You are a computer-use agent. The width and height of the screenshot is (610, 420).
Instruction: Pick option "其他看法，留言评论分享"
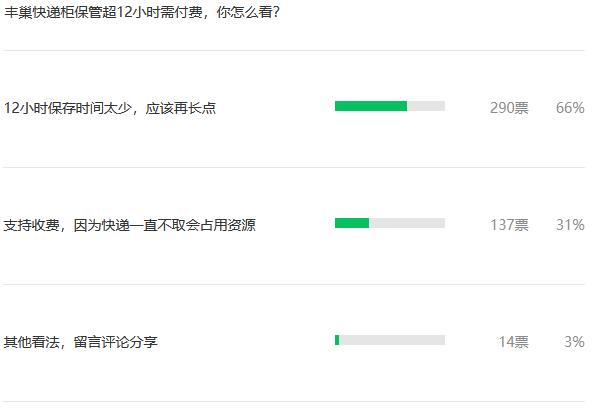(81, 342)
